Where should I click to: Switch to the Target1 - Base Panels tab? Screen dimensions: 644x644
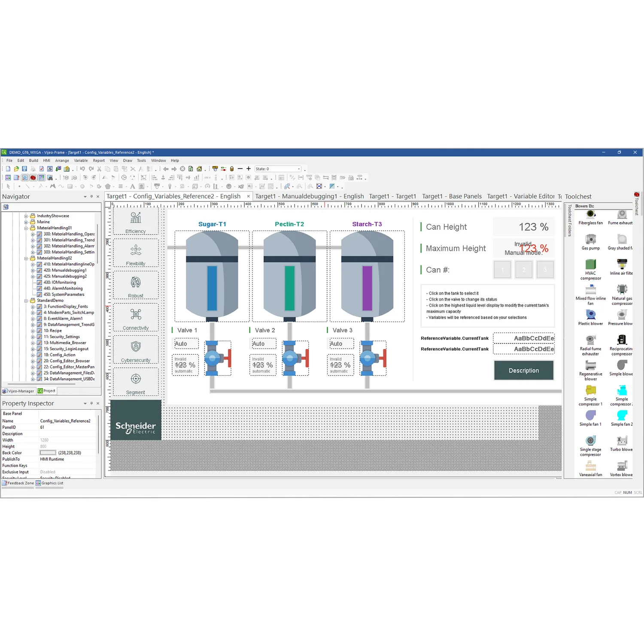(x=452, y=196)
